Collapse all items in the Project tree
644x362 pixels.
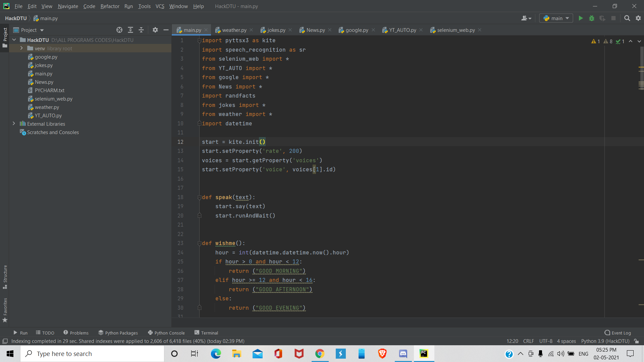coord(141,30)
